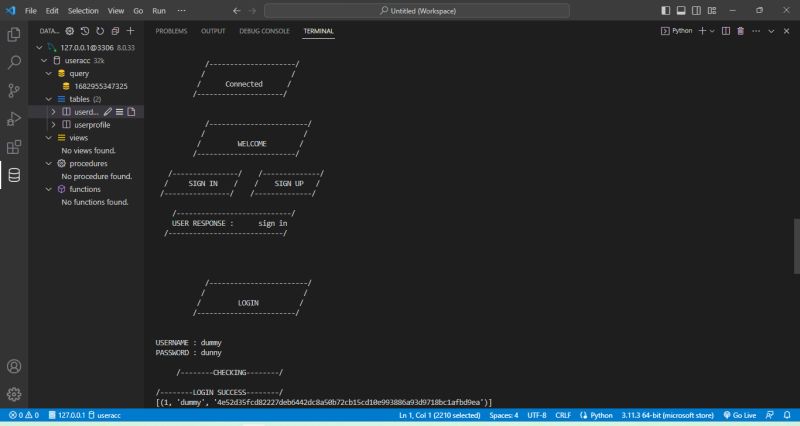Expand the userprofile table node
This screenshot has width=800, height=426.
coord(53,124)
